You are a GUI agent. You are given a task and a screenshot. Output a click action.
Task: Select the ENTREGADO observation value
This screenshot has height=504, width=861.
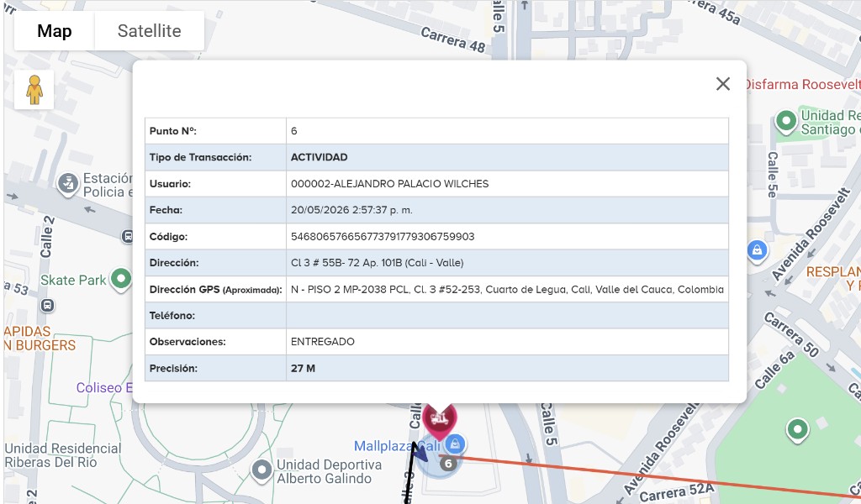pos(322,342)
